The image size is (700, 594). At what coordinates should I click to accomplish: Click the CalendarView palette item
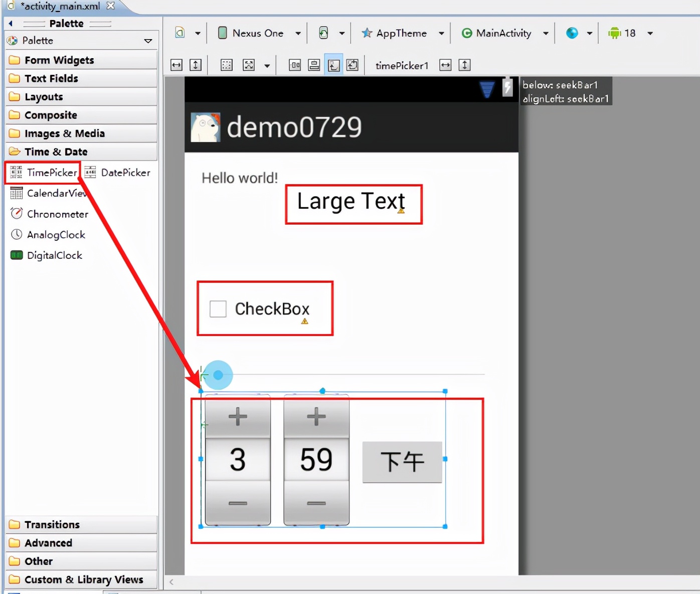point(48,193)
